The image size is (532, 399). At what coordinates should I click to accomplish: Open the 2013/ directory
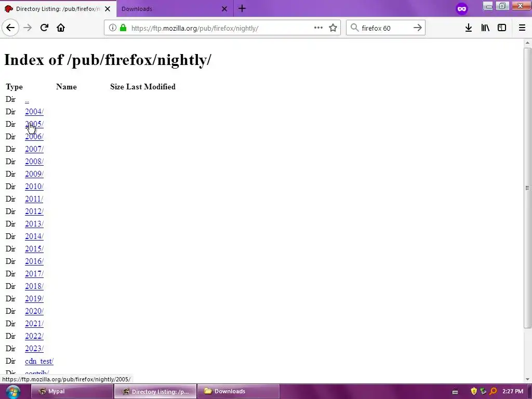click(34, 224)
